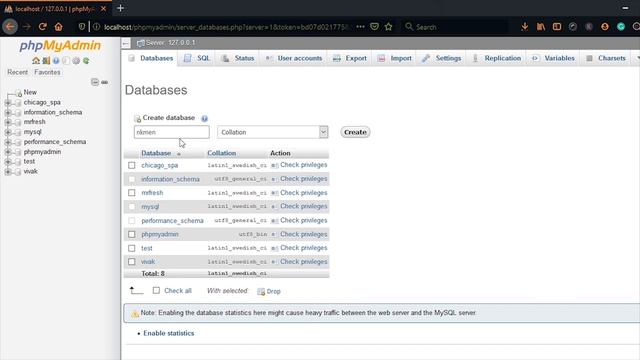Open navigation panel settings gear icon

point(76,61)
